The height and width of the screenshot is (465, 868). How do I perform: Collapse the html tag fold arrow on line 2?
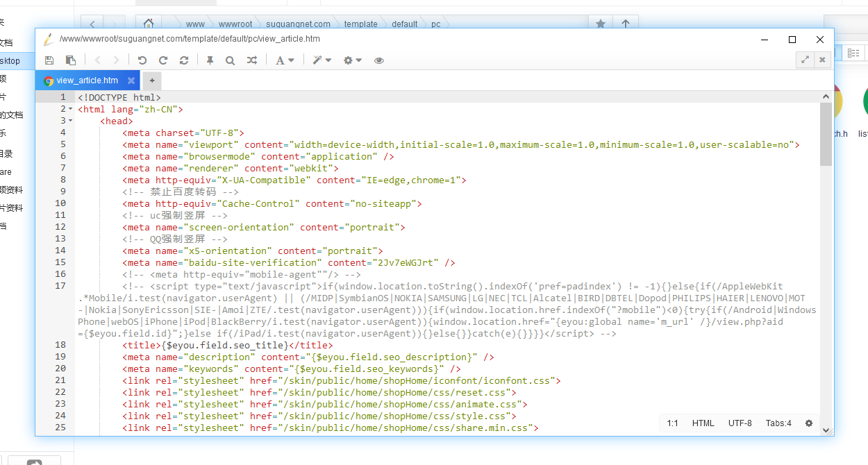click(x=70, y=109)
